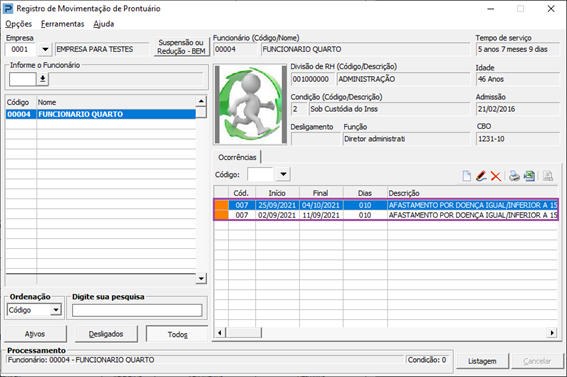Click the employee list scroll down arrow
The height and width of the screenshot is (377, 567).
coord(201,278)
